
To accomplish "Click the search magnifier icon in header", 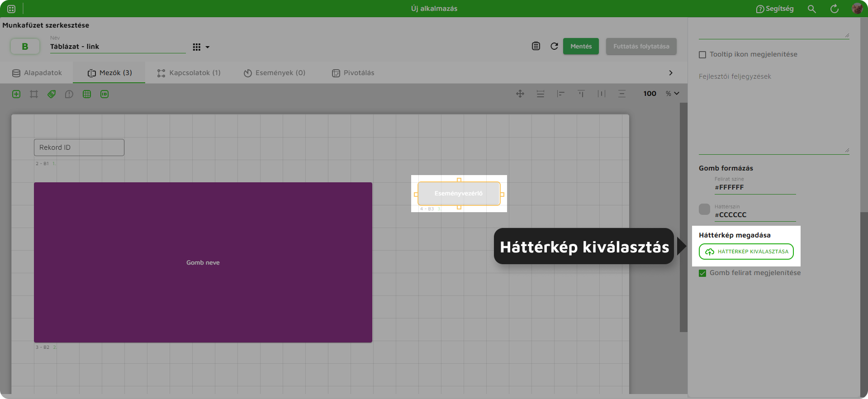I will tap(812, 9).
